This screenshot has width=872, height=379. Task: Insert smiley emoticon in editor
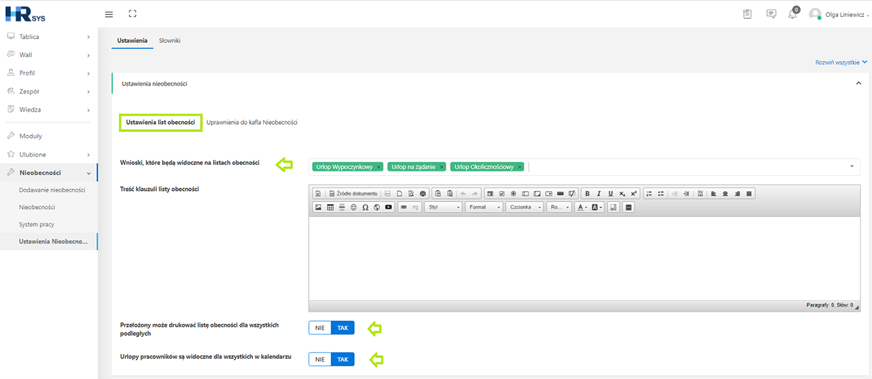353,207
